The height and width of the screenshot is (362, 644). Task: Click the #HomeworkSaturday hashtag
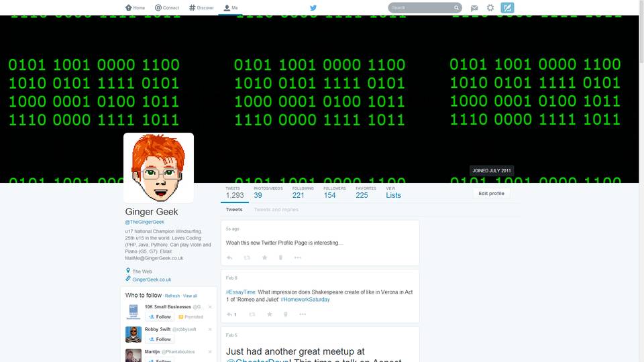tap(305, 300)
